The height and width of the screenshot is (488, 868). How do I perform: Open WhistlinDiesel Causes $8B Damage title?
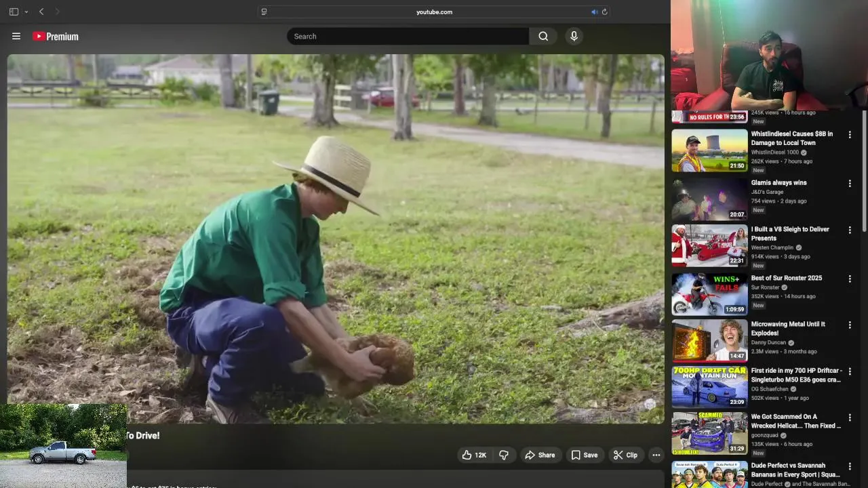click(x=791, y=139)
